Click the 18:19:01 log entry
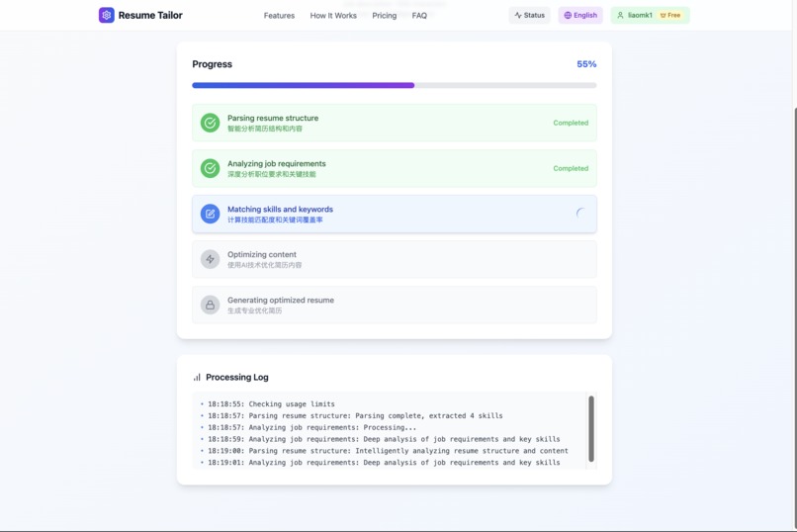This screenshot has width=797, height=532. tap(384, 463)
